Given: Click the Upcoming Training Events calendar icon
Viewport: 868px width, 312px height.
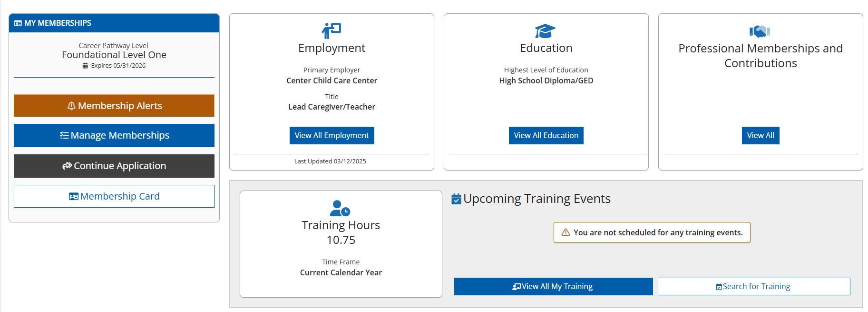Looking at the screenshot, I should coord(456,199).
